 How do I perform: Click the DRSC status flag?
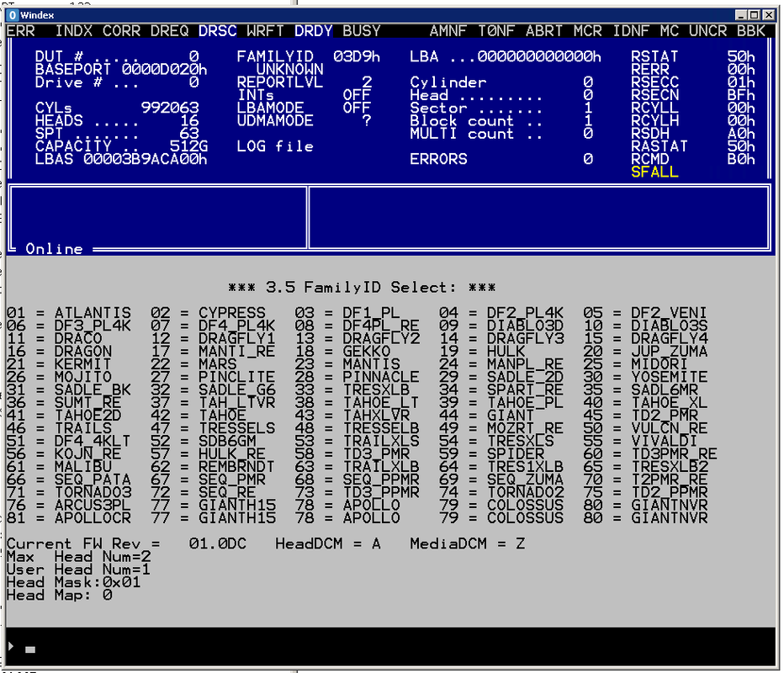pos(218,31)
